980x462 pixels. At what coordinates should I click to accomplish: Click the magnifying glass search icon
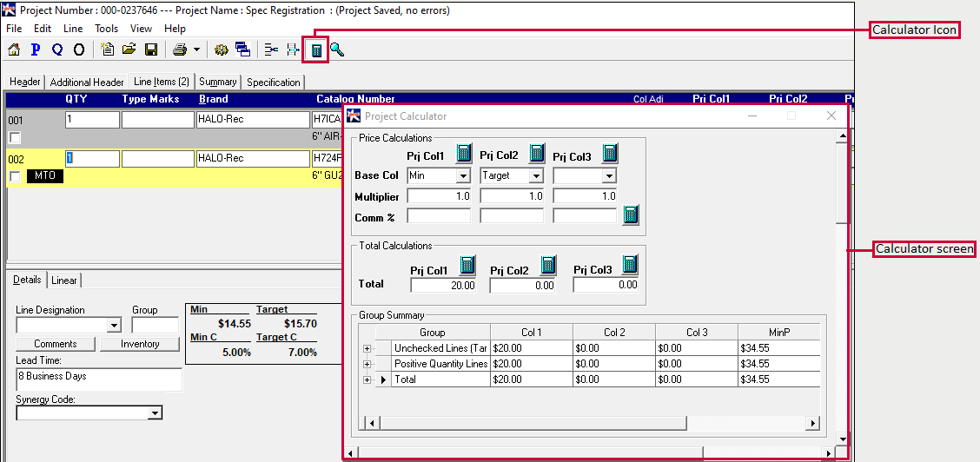[337, 50]
